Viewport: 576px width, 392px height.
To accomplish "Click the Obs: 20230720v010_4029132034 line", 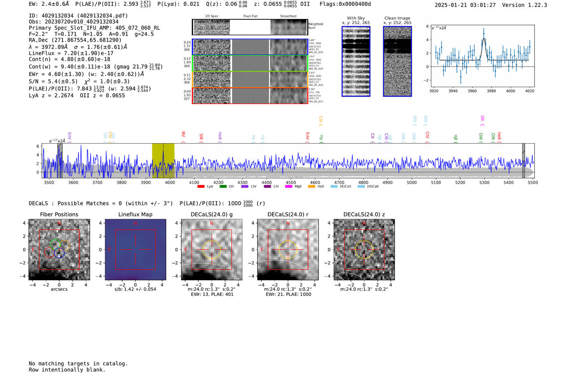I will point(74,22).
